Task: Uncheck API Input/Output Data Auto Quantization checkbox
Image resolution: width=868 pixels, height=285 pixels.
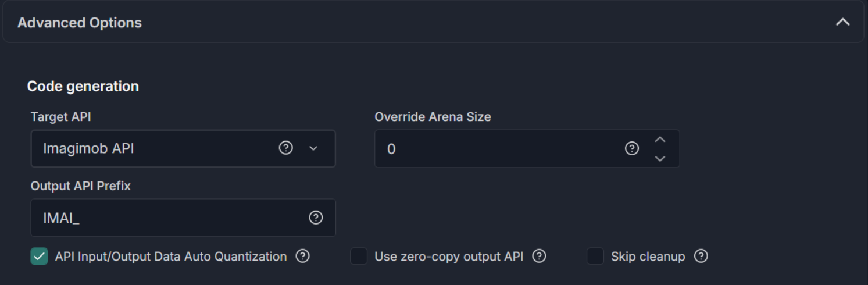Action: tap(39, 256)
